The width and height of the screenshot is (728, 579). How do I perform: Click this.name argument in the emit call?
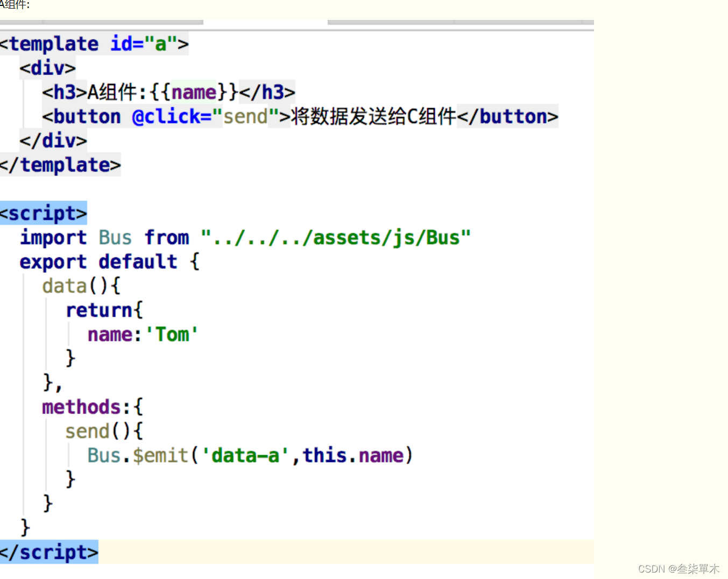[x=353, y=455]
